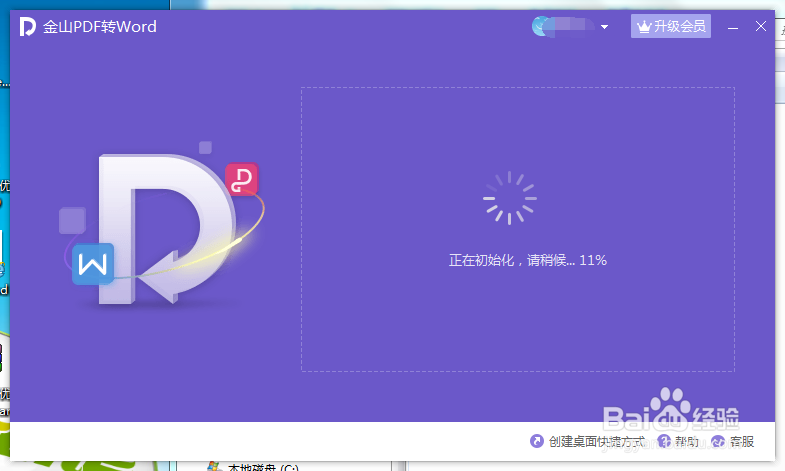This screenshot has width=785, height=471.
Task: Open the account dropdown arrow
Action: 604,27
